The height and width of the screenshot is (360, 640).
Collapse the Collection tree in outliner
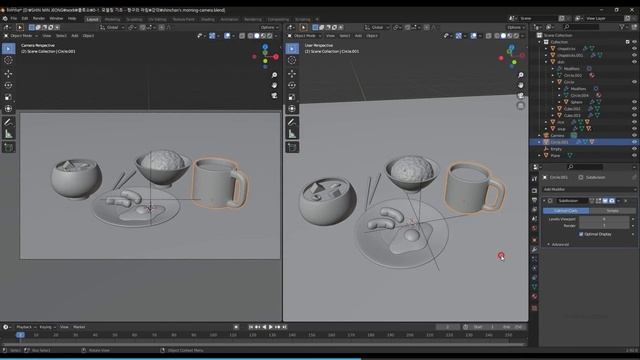(540, 42)
